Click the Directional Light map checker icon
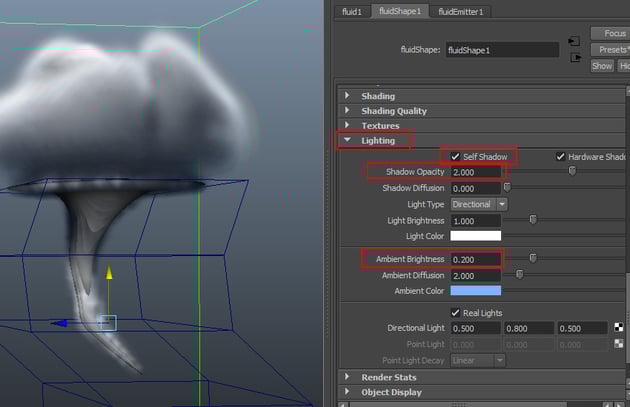 [x=619, y=328]
